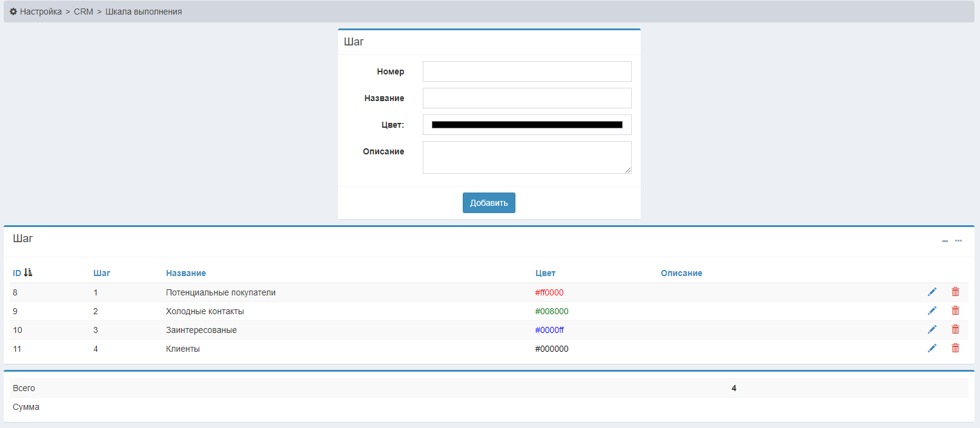980x428 pixels.
Task: Open CRM breadcrumb link
Action: [x=84, y=12]
